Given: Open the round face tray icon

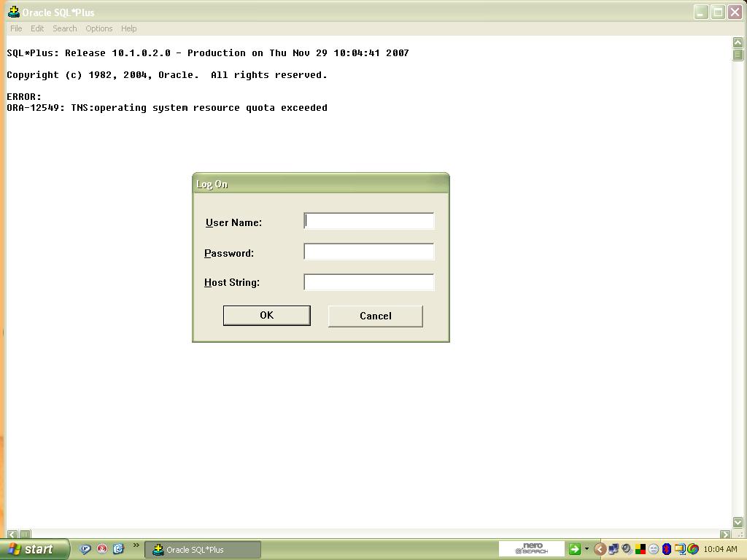Looking at the screenshot, I should [654, 549].
